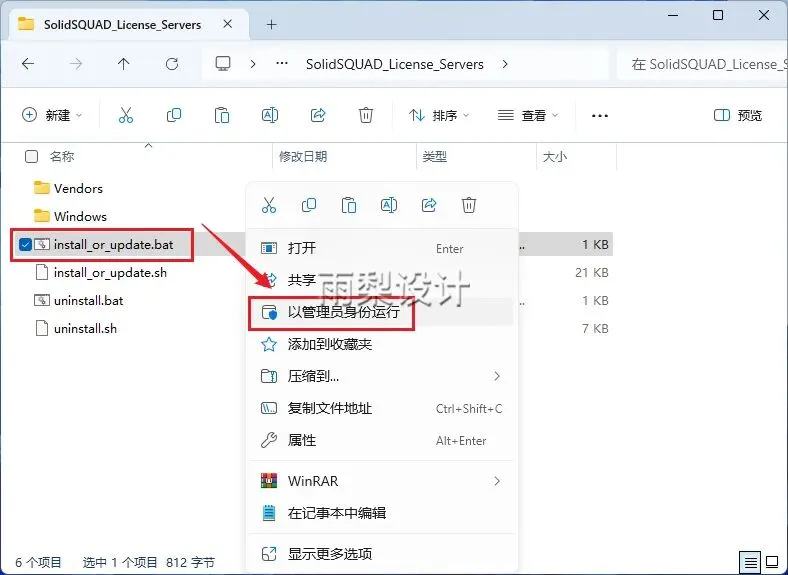Click the Paste icon in context menu
Viewport: 788px width, 575px height.
coord(349,205)
